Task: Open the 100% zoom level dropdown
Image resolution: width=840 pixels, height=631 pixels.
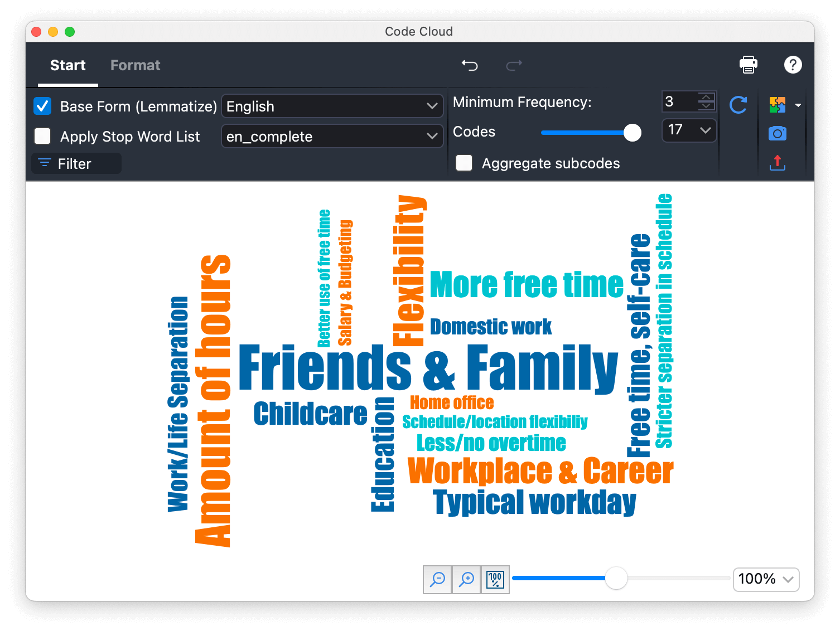Action: pyautogui.click(x=765, y=579)
